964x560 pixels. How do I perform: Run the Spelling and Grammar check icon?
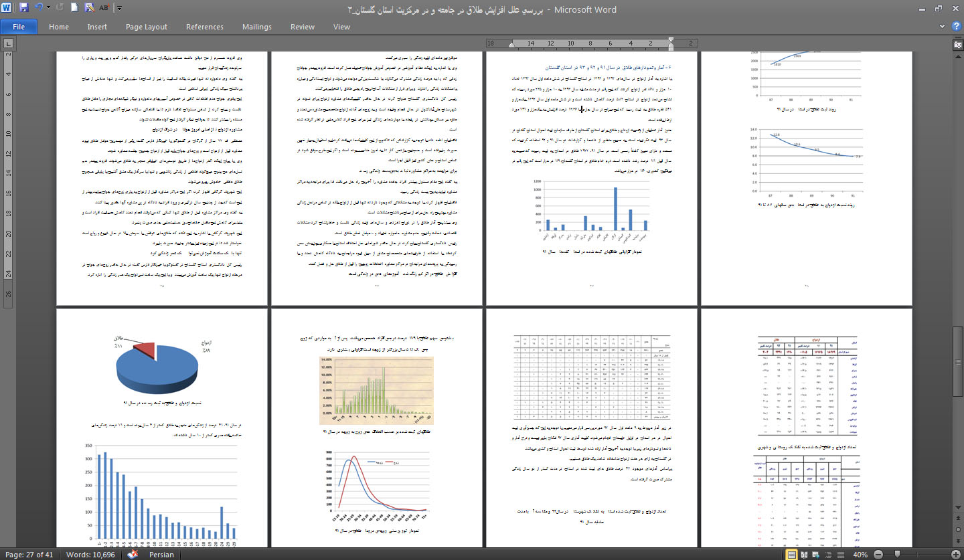[104, 9]
